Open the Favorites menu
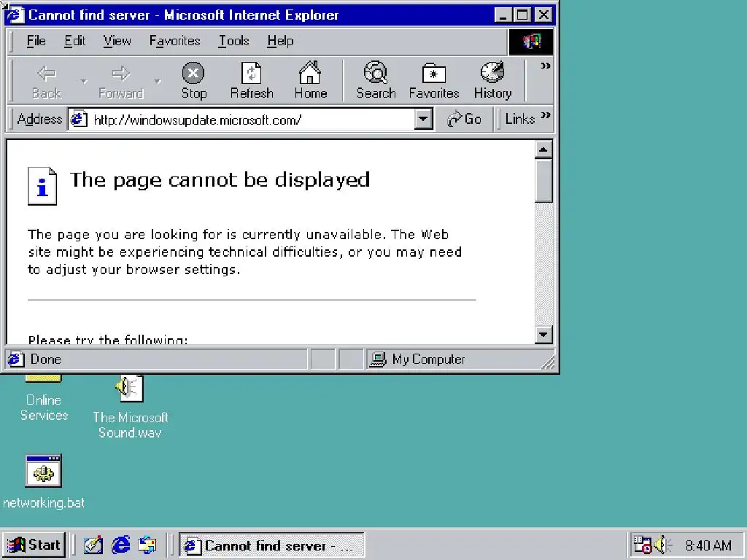 pos(174,41)
